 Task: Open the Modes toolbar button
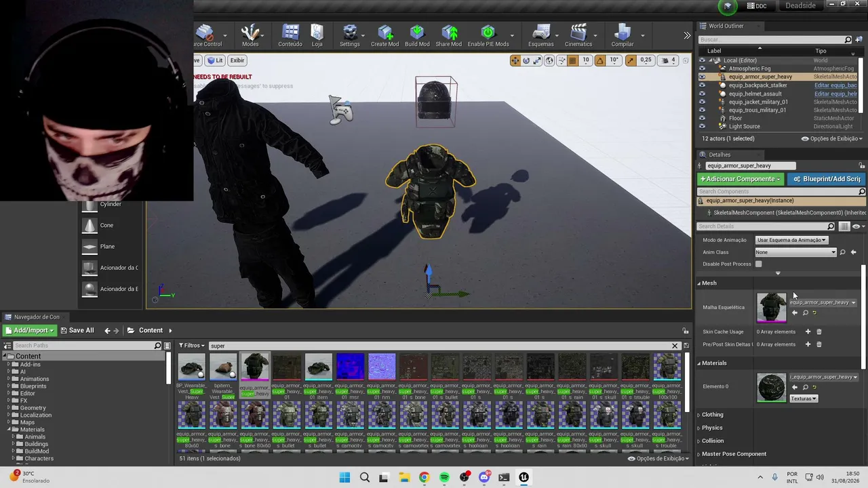point(250,36)
